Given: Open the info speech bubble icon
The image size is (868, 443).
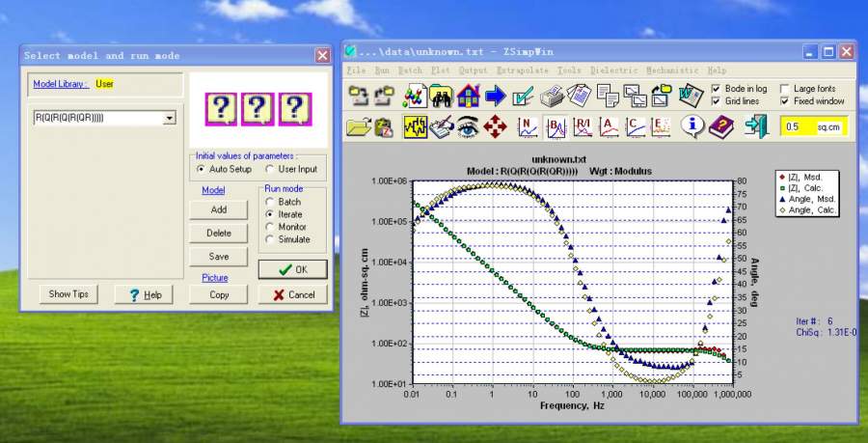Looking at the screenshot, I should [692, 126].
